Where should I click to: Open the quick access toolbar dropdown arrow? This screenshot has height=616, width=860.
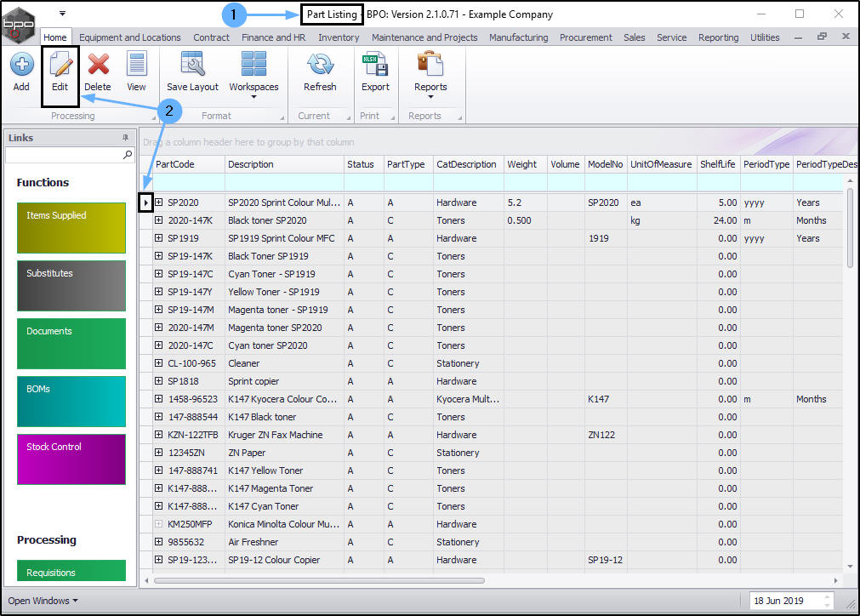click(x=63, y=13)
